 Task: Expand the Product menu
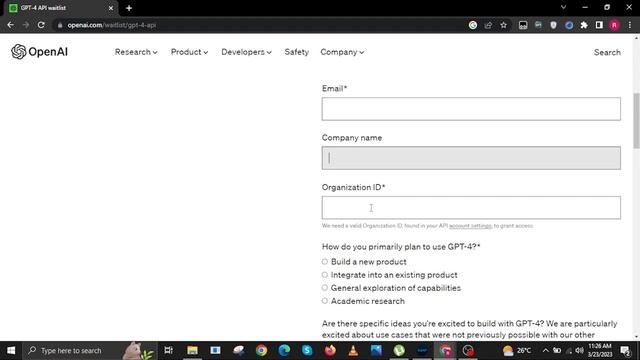189,52
